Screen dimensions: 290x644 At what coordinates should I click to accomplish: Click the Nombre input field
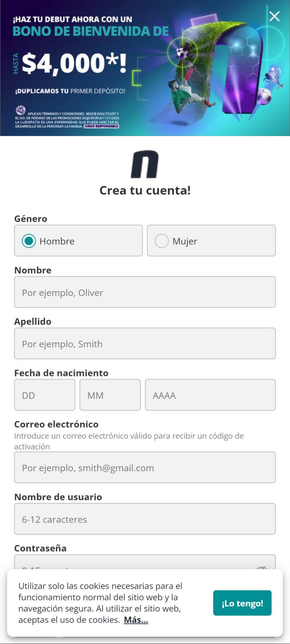145,293
